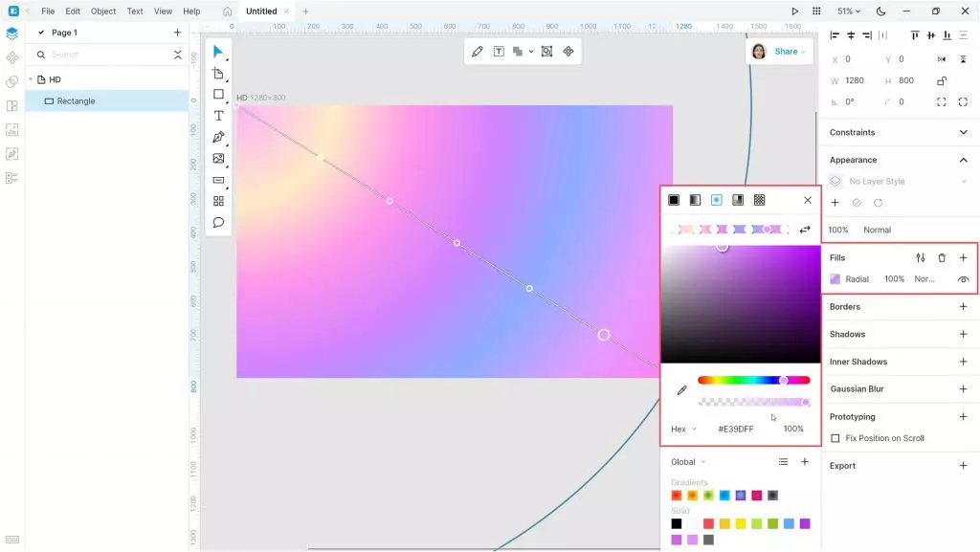Collapse the HD artboard tree
Viewport: 980px width, 552px height.
point(31,79)
